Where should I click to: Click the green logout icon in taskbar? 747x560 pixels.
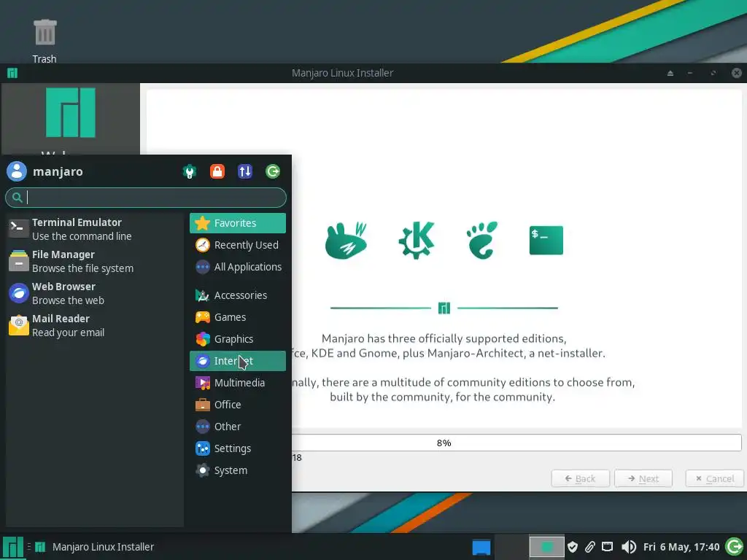coord(734,547)
